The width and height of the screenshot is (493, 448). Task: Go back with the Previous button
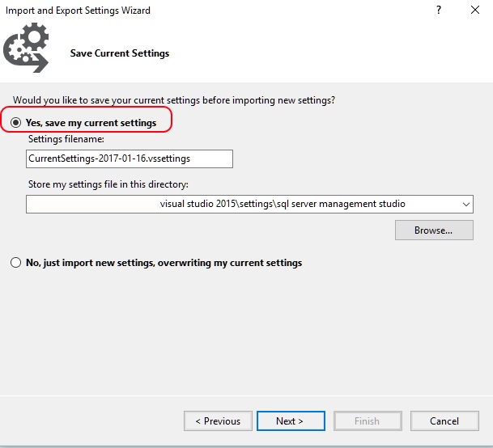[216, 421]
